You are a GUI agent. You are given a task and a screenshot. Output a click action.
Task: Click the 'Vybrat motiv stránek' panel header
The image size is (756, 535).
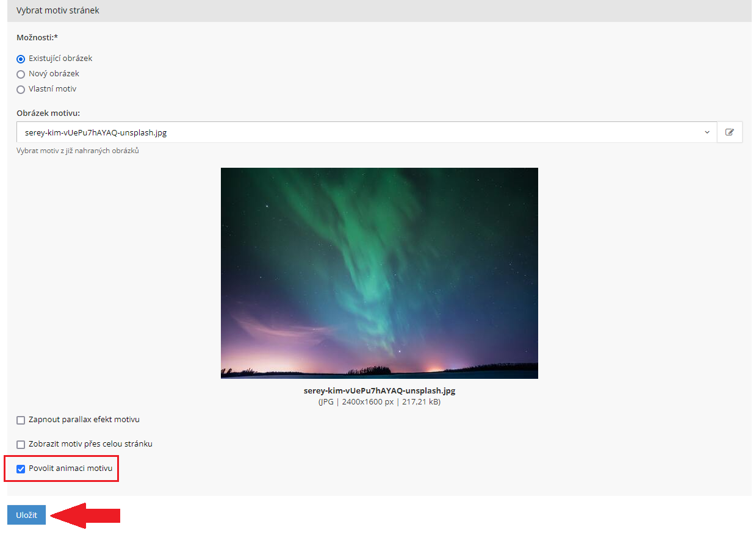tap(58, 10)
